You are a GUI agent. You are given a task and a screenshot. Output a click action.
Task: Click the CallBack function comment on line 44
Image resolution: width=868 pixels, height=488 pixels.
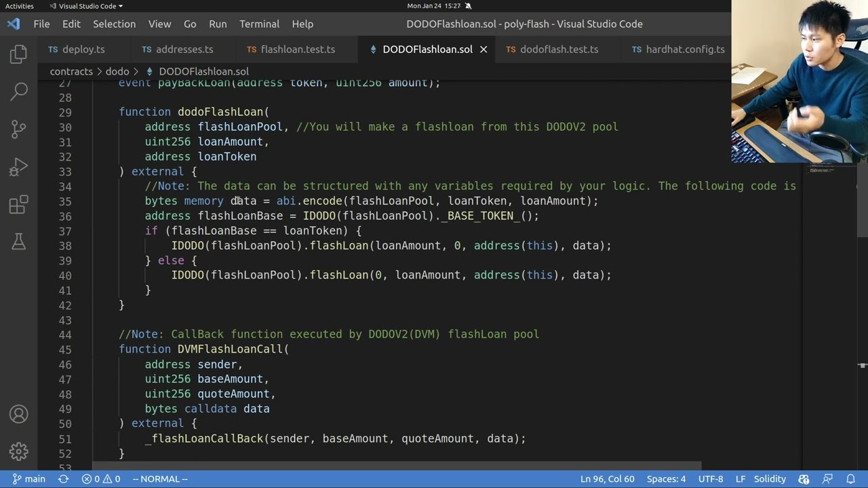(x=329, y=334)
